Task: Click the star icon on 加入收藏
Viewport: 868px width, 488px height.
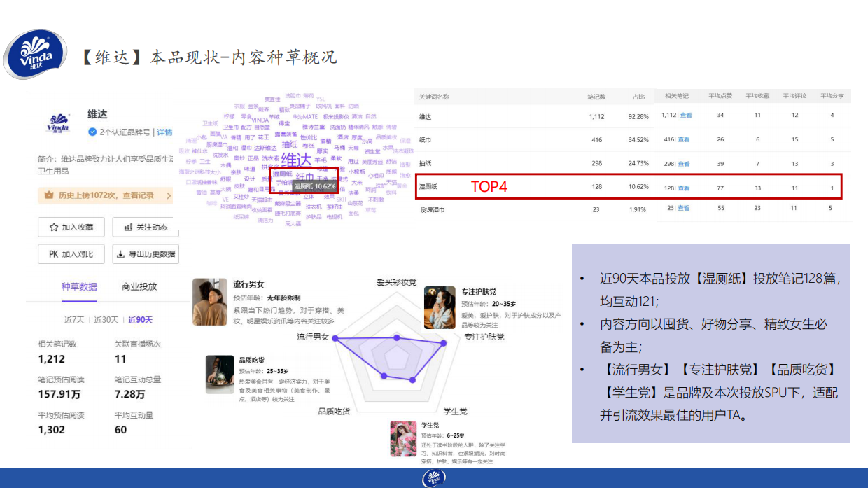Action: 54,228
